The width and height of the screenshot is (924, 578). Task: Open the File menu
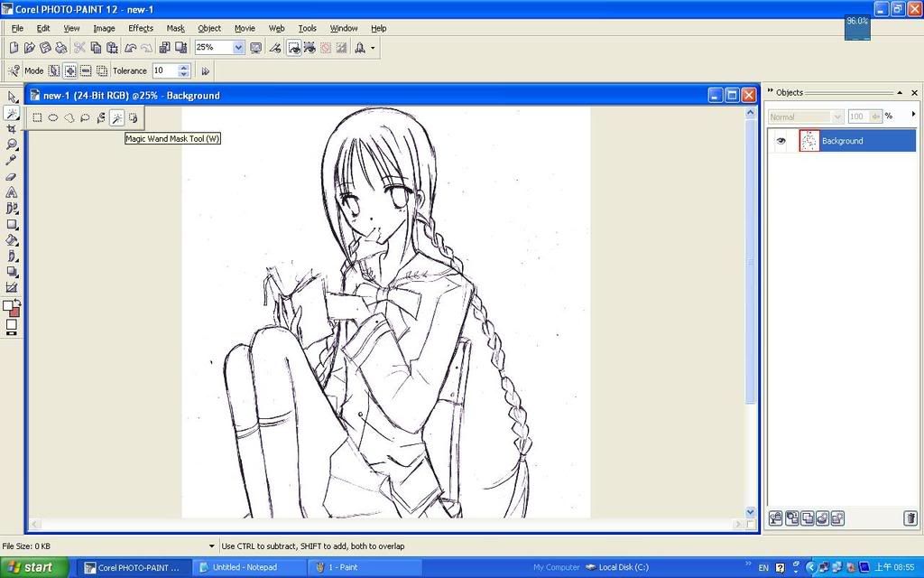coord(18,28)
